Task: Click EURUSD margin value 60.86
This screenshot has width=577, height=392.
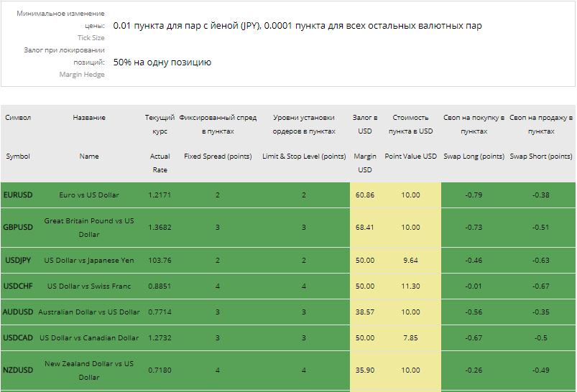Action: (x=365, y=195)
